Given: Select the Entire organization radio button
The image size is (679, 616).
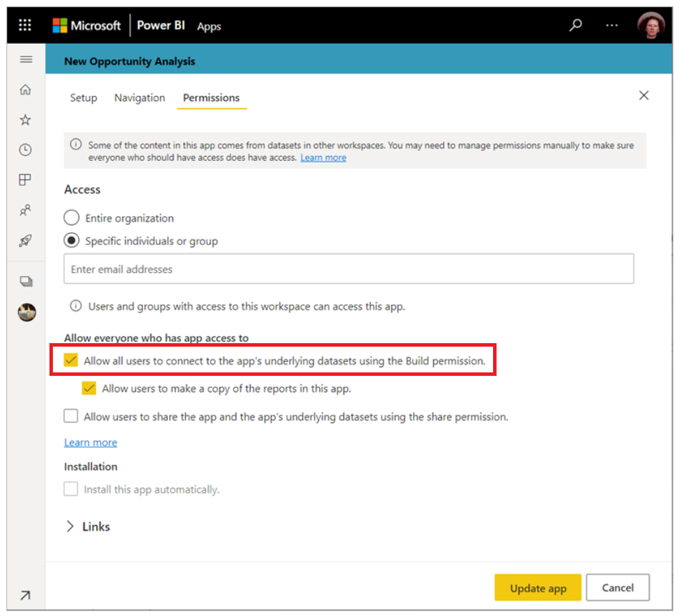Looking at the screenshot, I should [72, 217].
